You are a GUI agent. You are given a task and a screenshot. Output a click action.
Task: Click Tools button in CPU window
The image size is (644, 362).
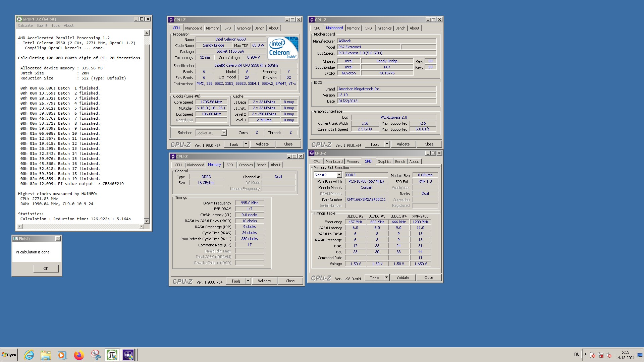[234, 144]
